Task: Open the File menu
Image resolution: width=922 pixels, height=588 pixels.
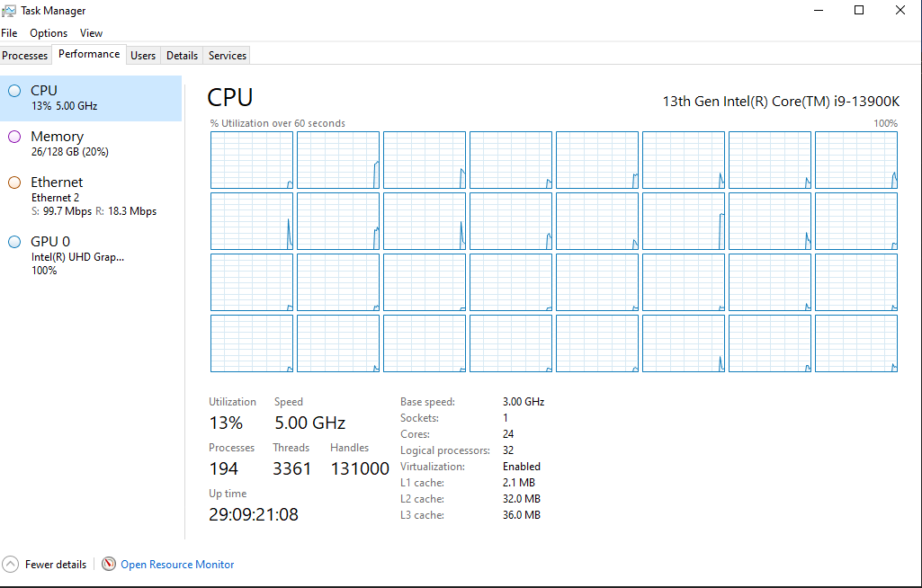Action: [9, 33]
